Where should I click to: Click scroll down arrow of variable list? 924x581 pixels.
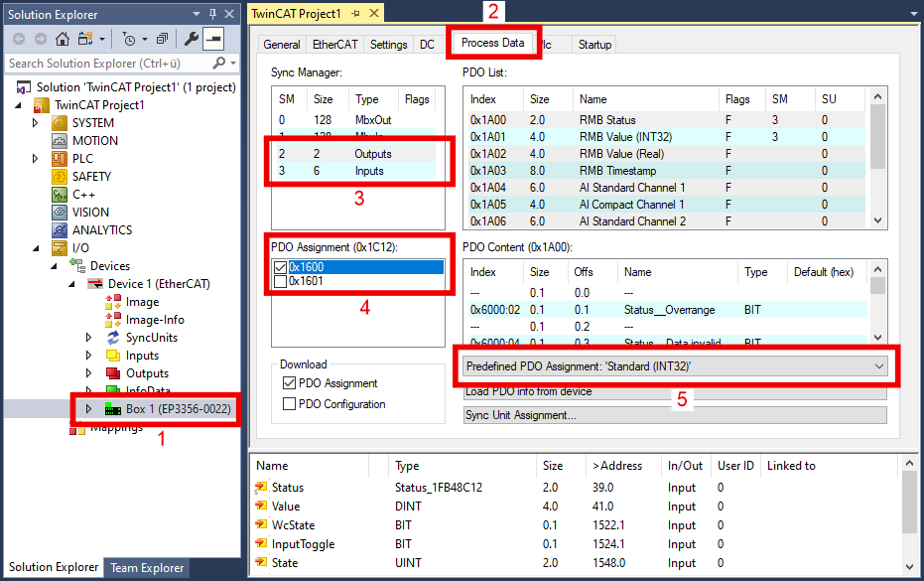(909, 567)
